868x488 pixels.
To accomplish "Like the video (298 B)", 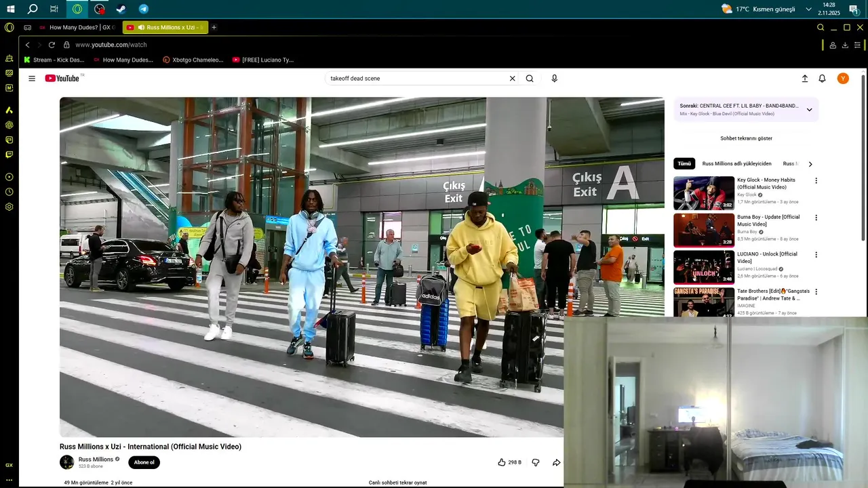I will coord(509,462).
